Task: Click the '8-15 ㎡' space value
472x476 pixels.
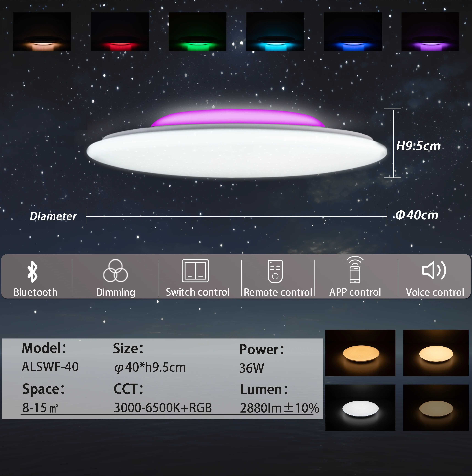Action: pyautogui.click(x=40, y=408)
